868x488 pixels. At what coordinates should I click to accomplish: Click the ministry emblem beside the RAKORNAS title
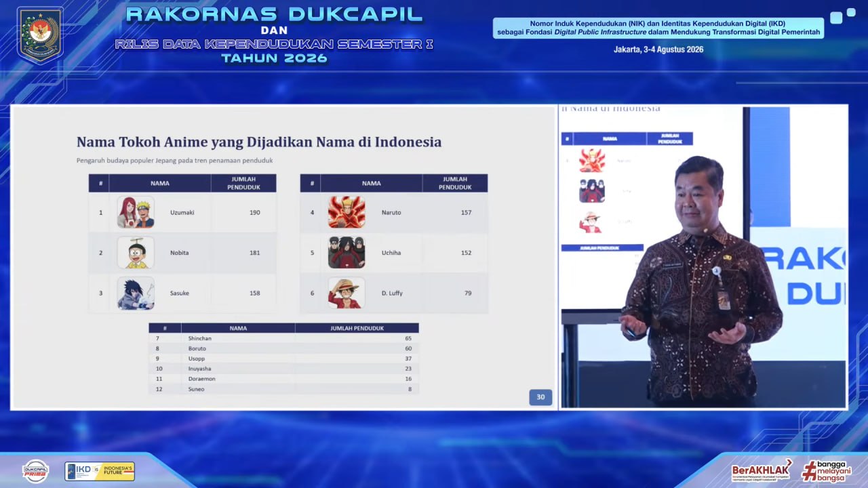click(x=40, y=35)
